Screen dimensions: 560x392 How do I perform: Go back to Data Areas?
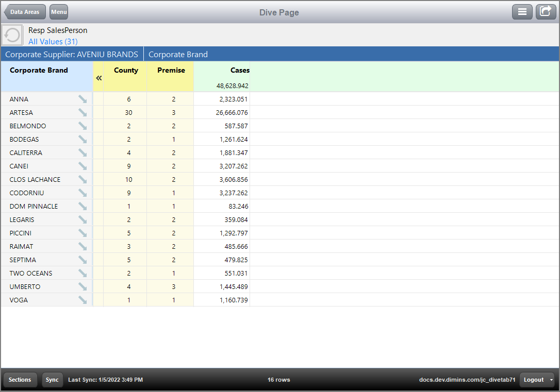click(x=25, y=12)
